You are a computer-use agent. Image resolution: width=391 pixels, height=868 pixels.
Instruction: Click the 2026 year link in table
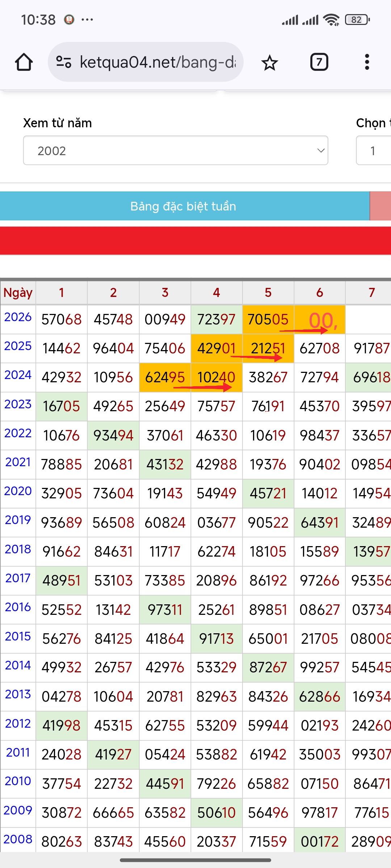tap(18, 317)
